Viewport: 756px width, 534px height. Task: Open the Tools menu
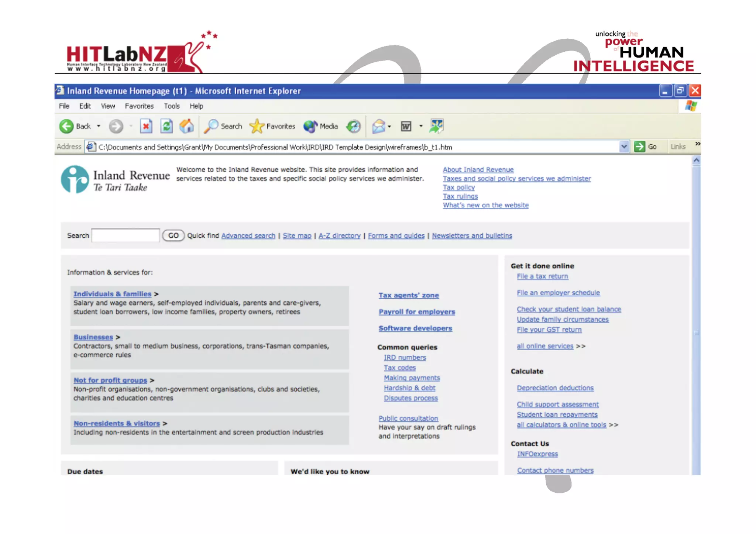pos(172,106)
